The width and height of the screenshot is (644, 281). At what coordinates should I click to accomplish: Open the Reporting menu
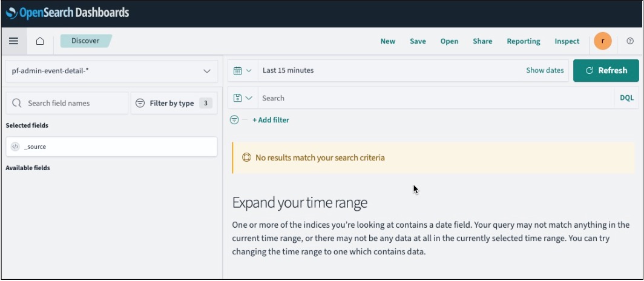(523, 41)
